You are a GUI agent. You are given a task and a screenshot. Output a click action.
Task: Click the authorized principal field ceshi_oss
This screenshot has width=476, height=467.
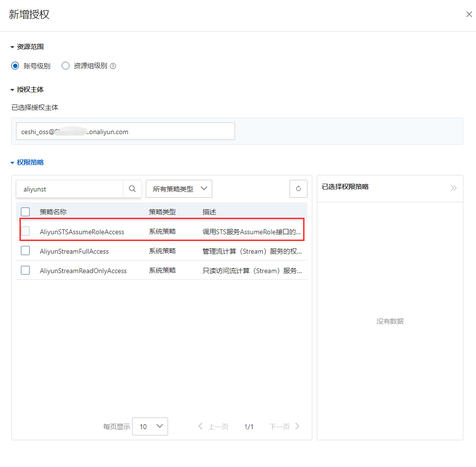coord(125,131)
